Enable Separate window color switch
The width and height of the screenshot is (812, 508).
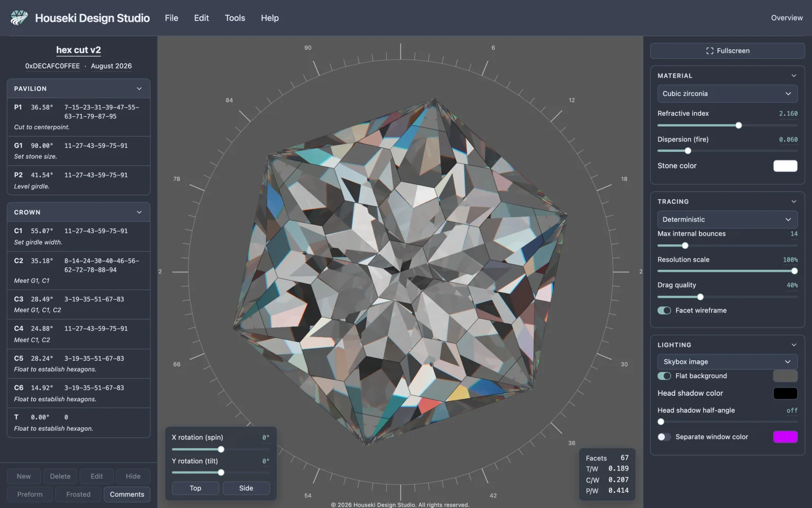(664, 437)
